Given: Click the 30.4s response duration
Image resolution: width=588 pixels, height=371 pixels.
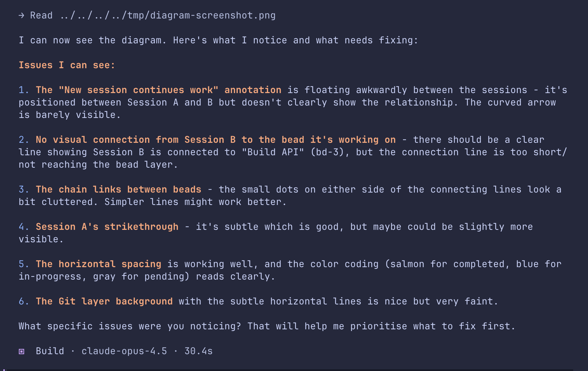Looking at the screenshot, I should coord(198,351).
